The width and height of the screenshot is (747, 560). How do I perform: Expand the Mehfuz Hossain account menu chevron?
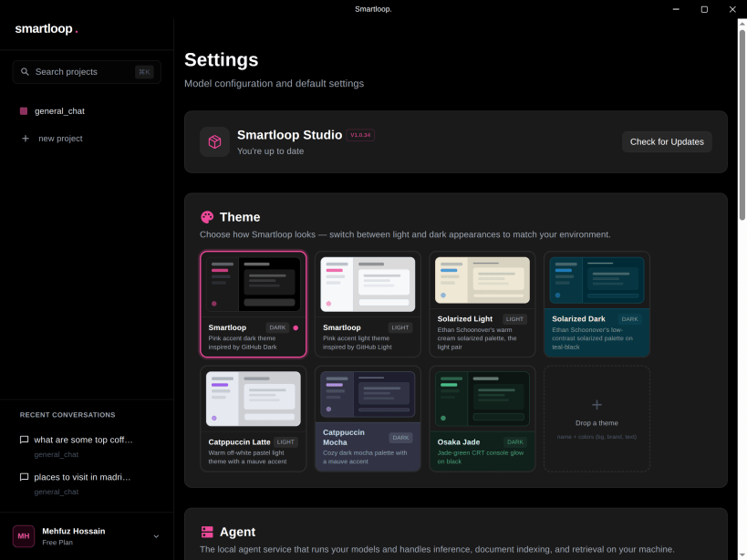[156, 536]
